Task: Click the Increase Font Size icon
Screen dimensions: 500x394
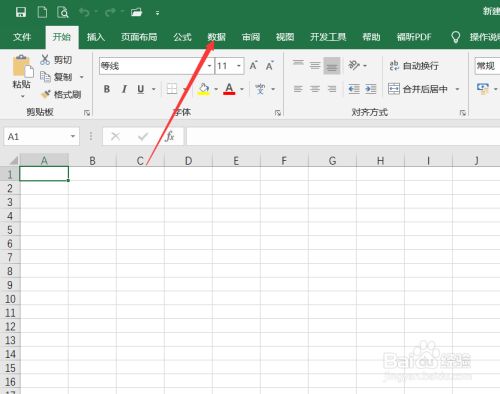Action: (x=254, y=66)
